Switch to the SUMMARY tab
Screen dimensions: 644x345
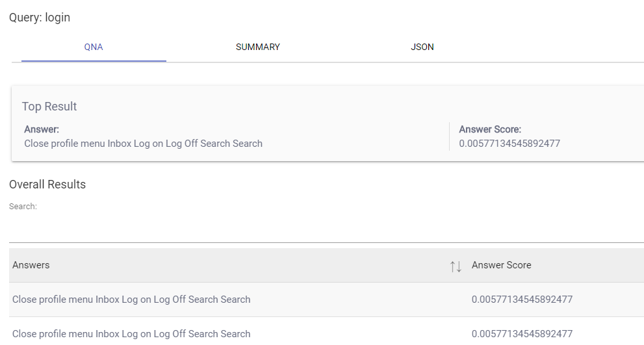coord(257,47)
